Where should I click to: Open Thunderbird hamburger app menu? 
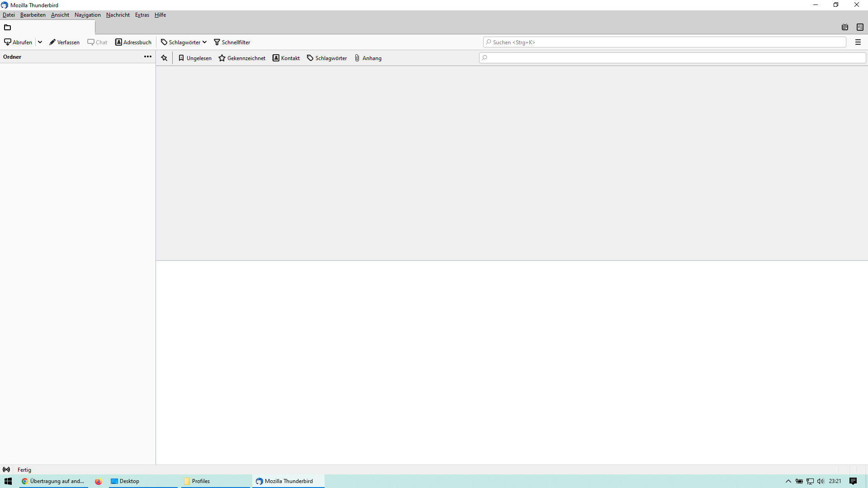pyautogui.click(x=858, y=42)
